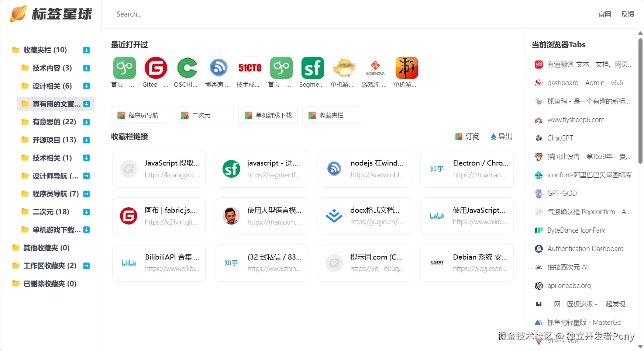
Task: Open the 提示词.com bookmark card
Action: [364, 263]
